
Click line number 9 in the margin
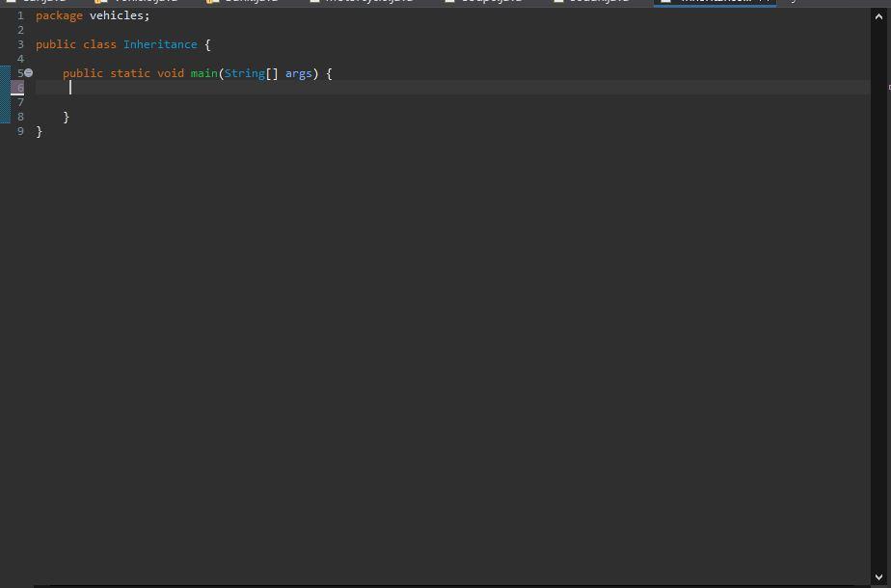pyautogui.click(x=20, y=130)
